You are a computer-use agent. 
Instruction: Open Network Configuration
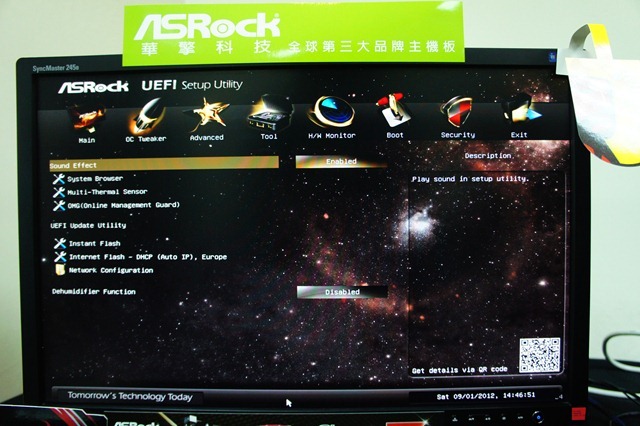point(111,270)
